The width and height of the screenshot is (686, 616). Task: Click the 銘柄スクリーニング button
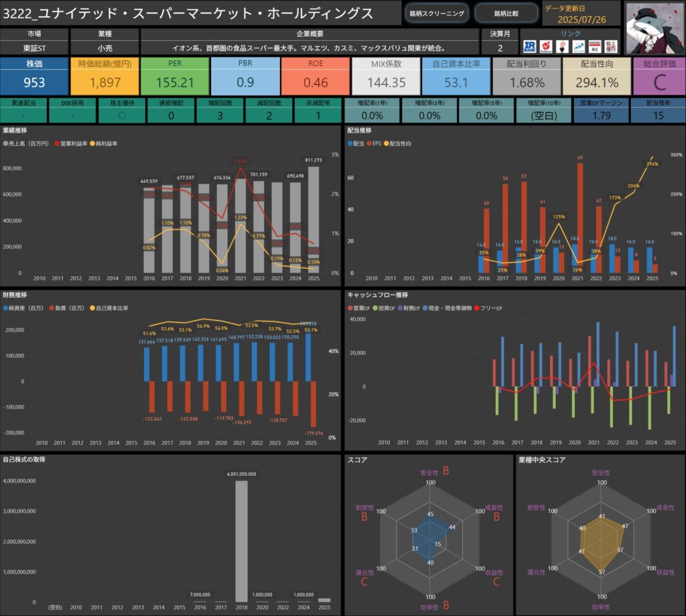(437, 13)
